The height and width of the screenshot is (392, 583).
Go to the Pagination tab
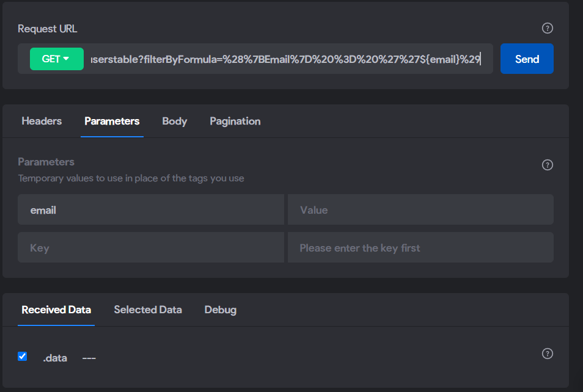click(x=235, y=121)
